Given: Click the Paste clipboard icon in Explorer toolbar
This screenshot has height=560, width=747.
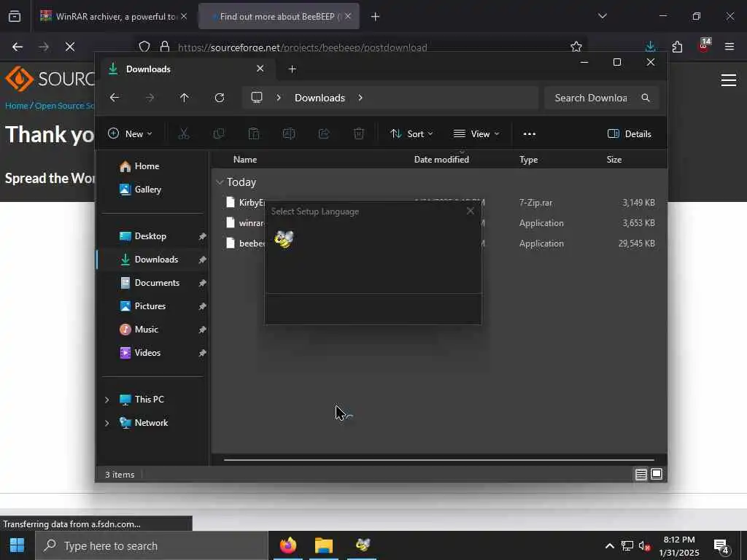Looking at the screenshot, I should pyautogui.click(x=254, y=134).
